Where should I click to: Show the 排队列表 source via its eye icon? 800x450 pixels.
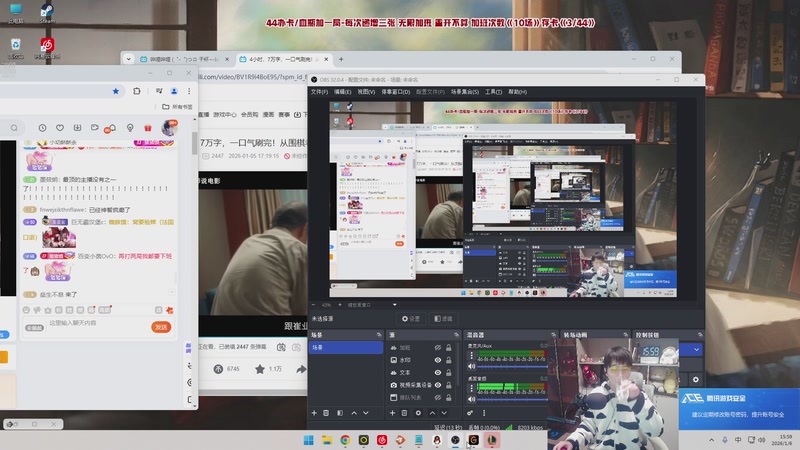[437, 397]
